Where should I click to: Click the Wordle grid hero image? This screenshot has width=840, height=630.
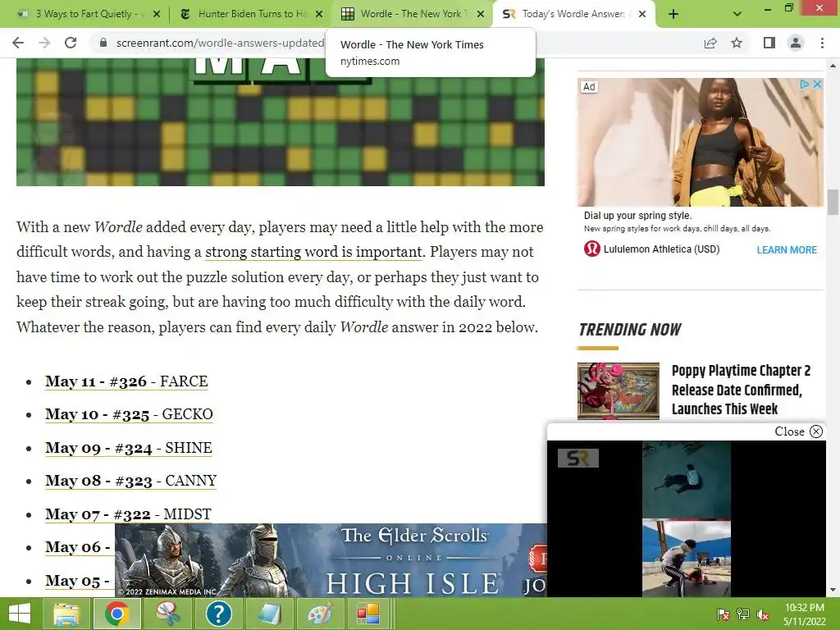pos(281,122)
